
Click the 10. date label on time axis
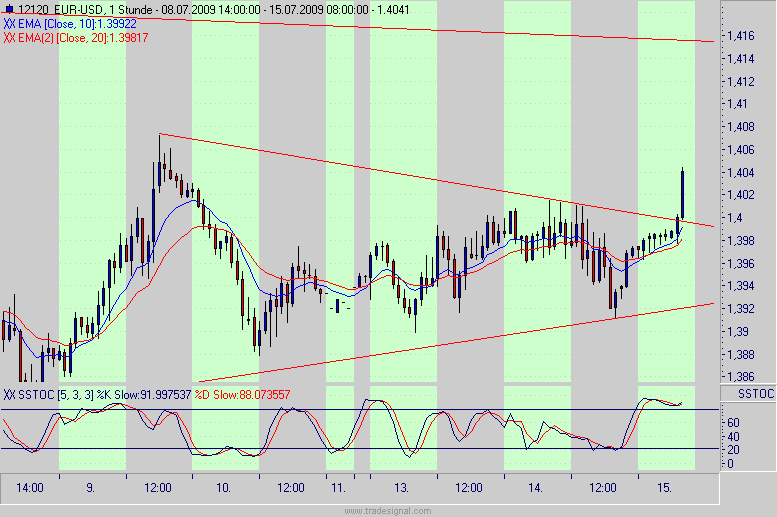(223, 488)
